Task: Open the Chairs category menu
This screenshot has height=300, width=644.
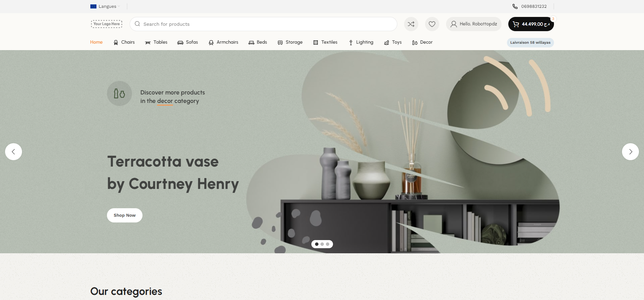Action: [x=124, y=42]
